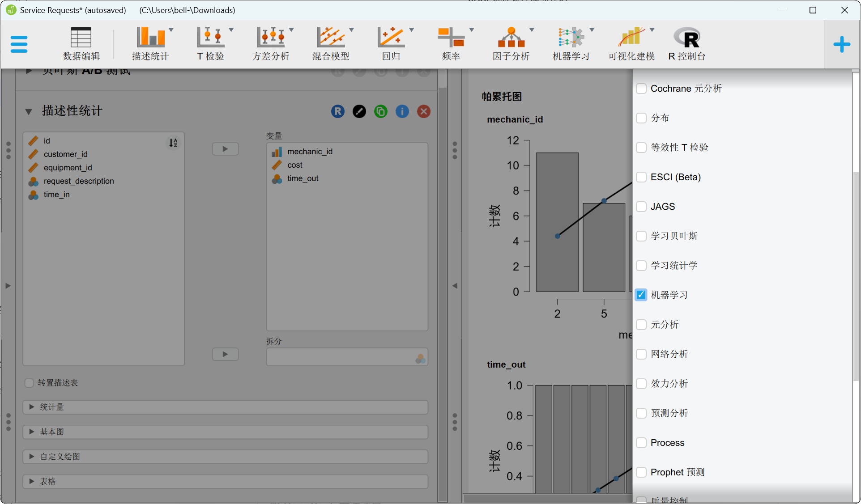Click the black pencil edit title icon
Image resolution: width=861 pixels, height=504 pixels.
pyautogui.click(x=359, y=111)
